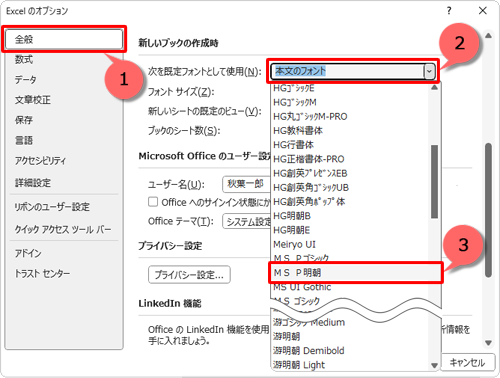Open クイック アクセス ツール バー category
500x378 pixels.
click(63, 229)
